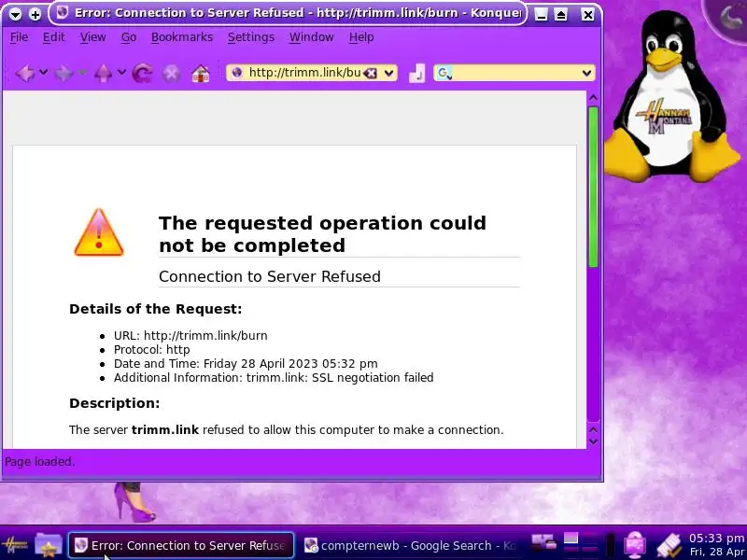747x560 pixels.
Task: Click the Go button beside the location bar
Action: coord(416,73)
